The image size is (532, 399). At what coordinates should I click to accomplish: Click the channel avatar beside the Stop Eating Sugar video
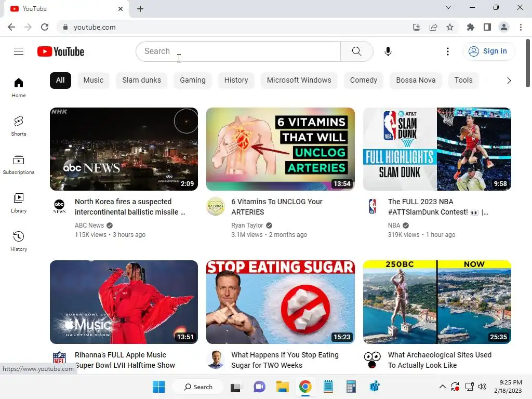click(216, 360)
